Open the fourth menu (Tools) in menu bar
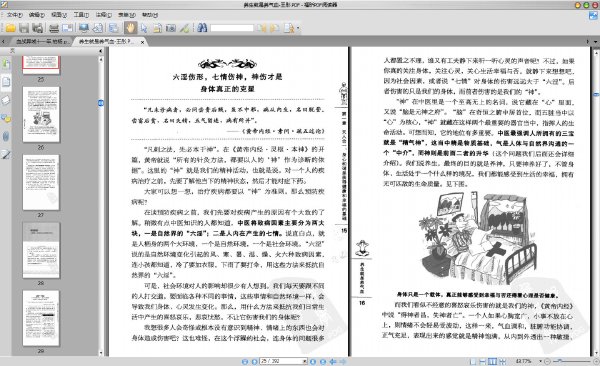600x366 pixels. pyautogui.click(x=81, y=15)
